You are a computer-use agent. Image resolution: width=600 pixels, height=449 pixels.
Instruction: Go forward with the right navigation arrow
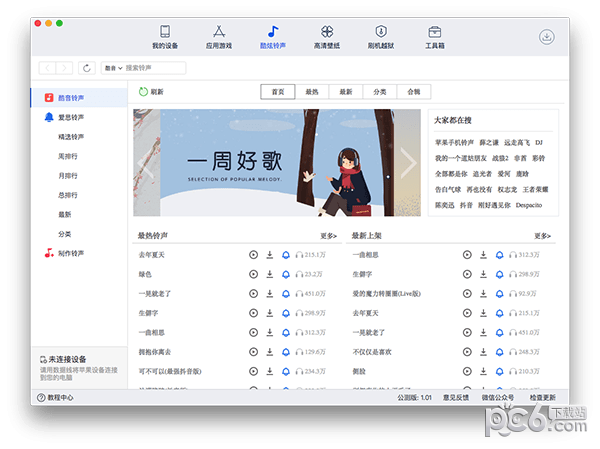pos(64,68)
